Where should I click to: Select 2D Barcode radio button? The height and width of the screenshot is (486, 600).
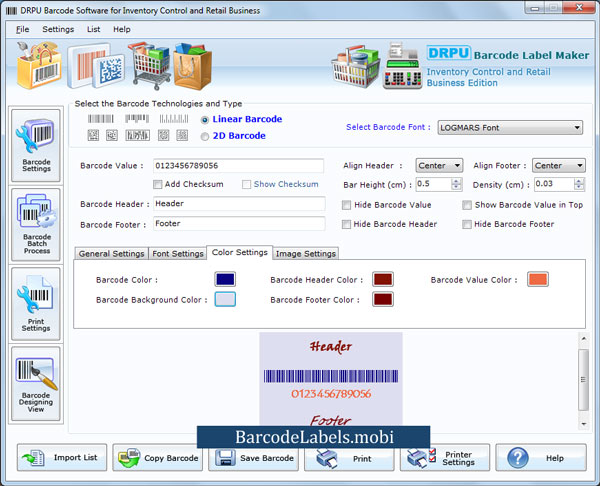click(205, 136)
